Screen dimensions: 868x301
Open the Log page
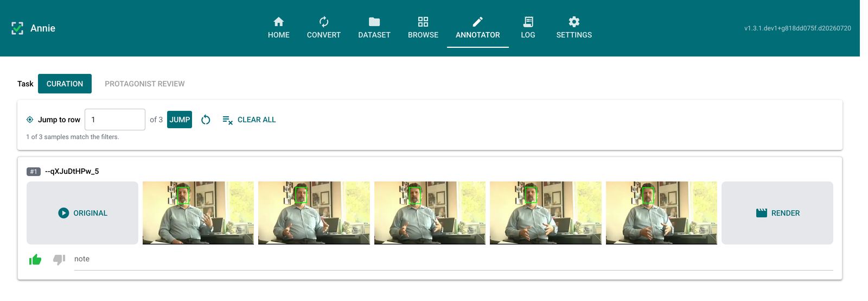click(528, 28)
